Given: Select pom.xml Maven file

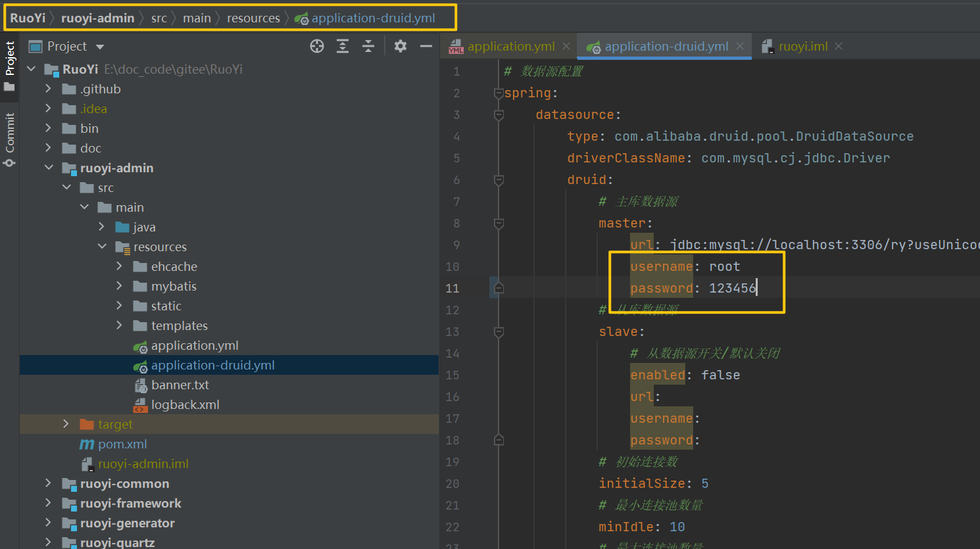Looking at the screenshot, I should [x=229, y=444].
